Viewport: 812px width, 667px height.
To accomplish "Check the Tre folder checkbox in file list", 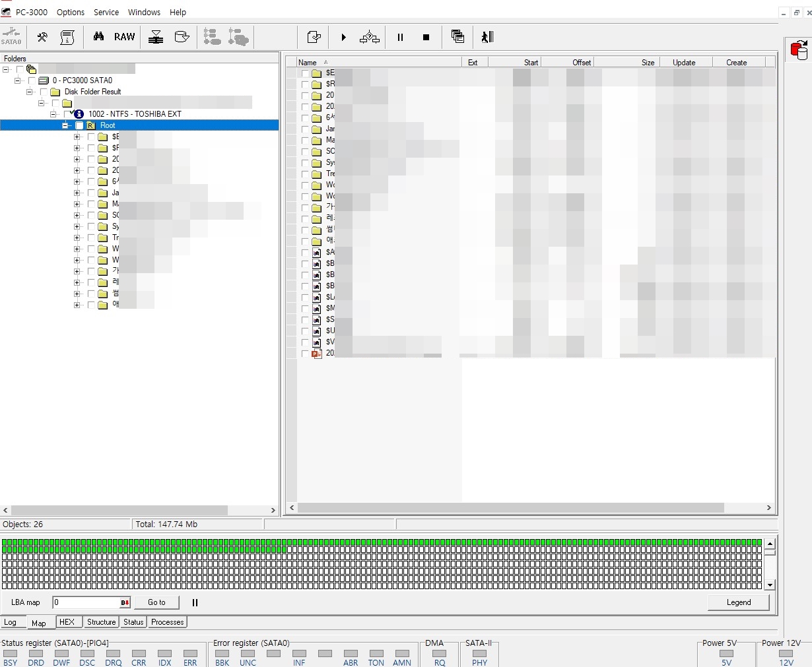I will [x=305, y=174].
